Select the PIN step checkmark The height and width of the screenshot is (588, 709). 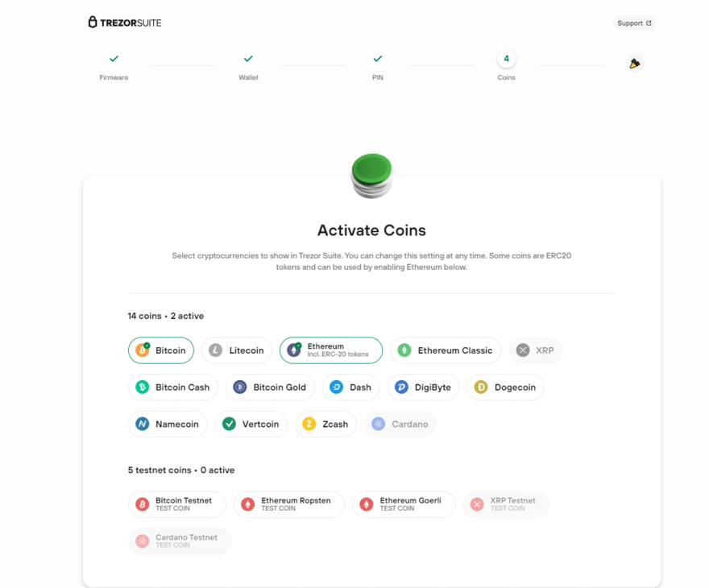(378, 59)
